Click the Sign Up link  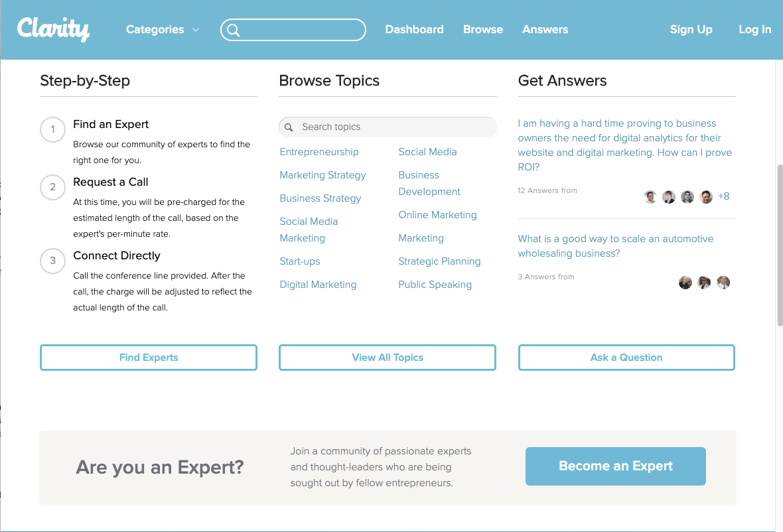pos(691,30)
